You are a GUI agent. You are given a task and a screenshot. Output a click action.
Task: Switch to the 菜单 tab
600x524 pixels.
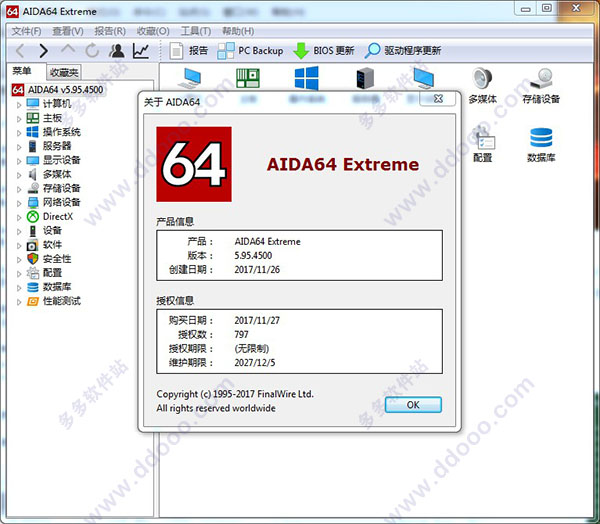(22, 71)
